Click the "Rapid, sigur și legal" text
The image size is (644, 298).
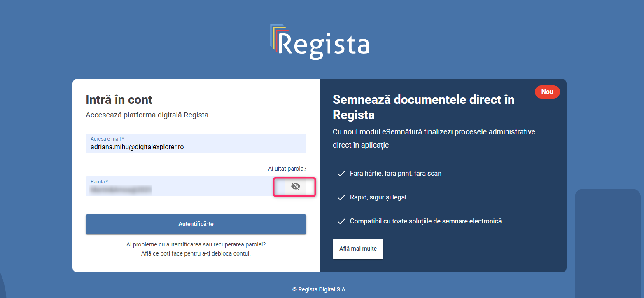378,197
